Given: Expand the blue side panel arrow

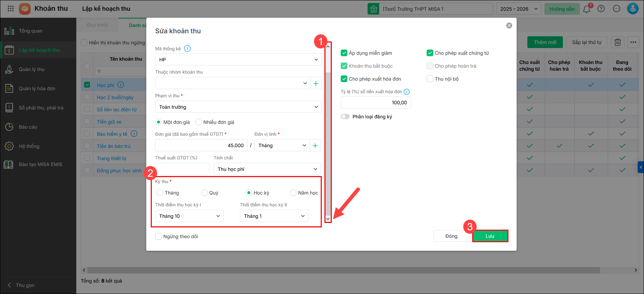Looking at the screenshot, I should click(x=641, y=167).
